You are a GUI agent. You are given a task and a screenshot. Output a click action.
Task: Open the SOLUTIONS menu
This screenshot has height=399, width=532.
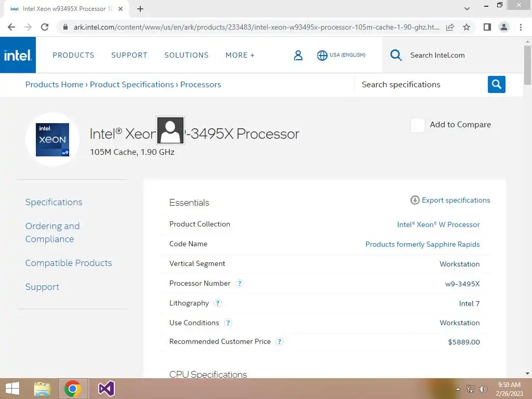click(x=187, y=55)
